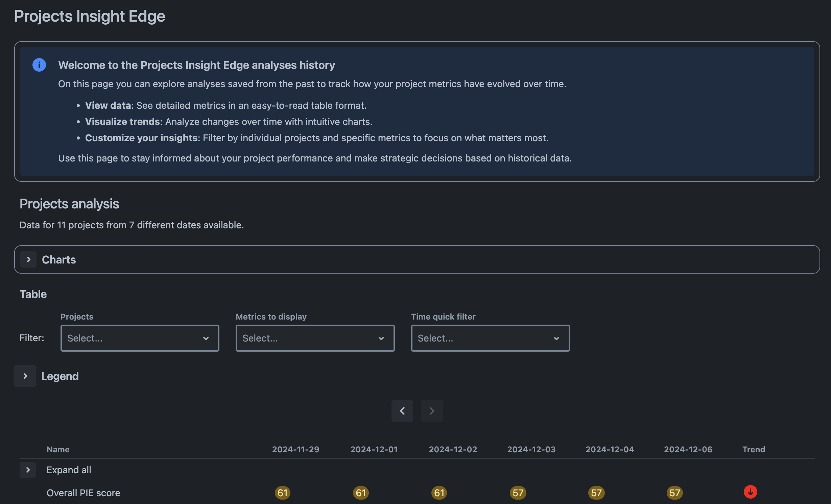Click Expand all chevron in table
This screenshot has height=504, width=831.
tap(28, 470)
